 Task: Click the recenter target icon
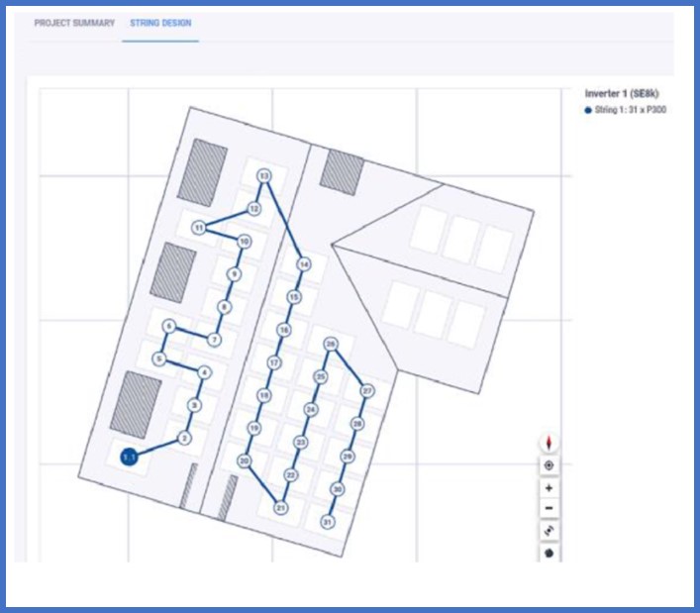coord(549,465)
